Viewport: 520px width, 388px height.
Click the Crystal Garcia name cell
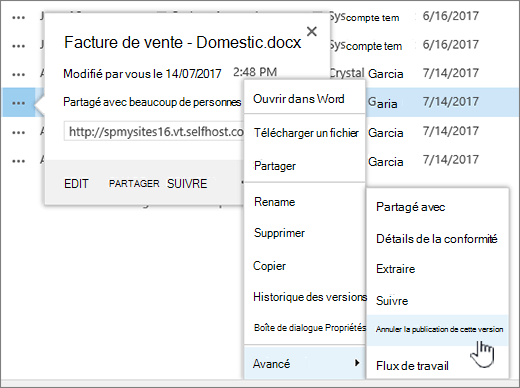click(x=366, y=73)
